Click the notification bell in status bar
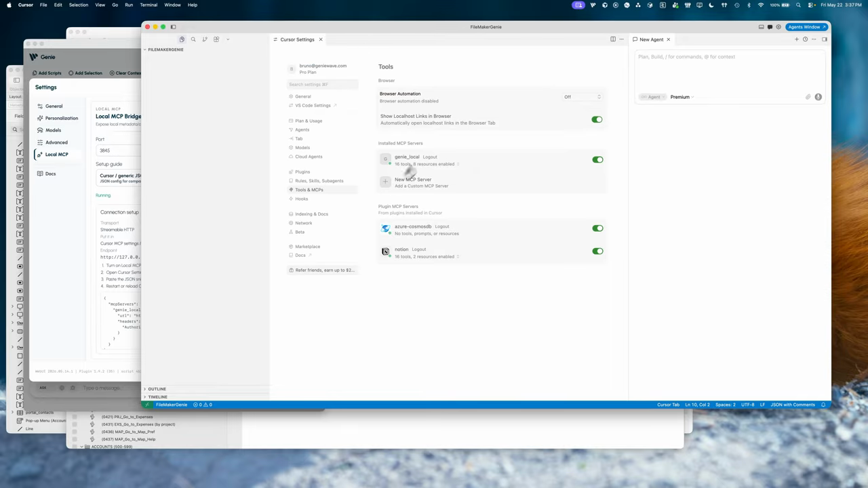 823,405
